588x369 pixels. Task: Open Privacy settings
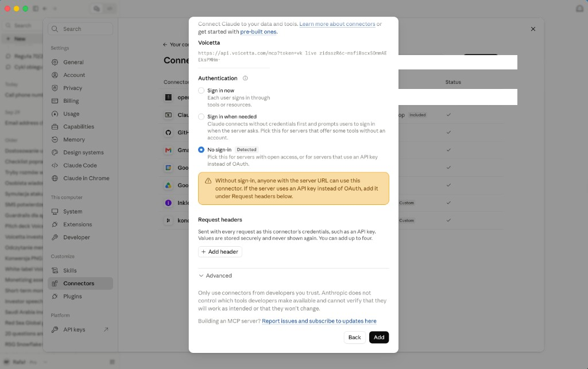point(80,88)
